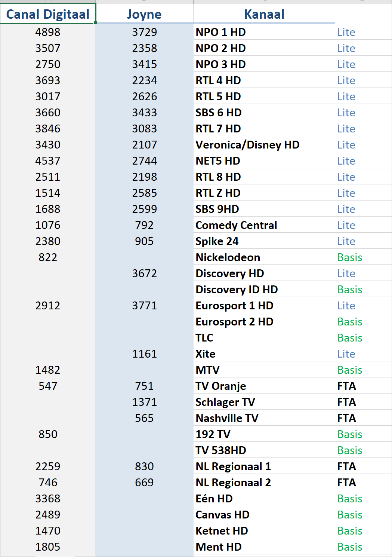Select Canal Digitaal value 1805
This screenshot has height=557, width=392.
(48, 547)
